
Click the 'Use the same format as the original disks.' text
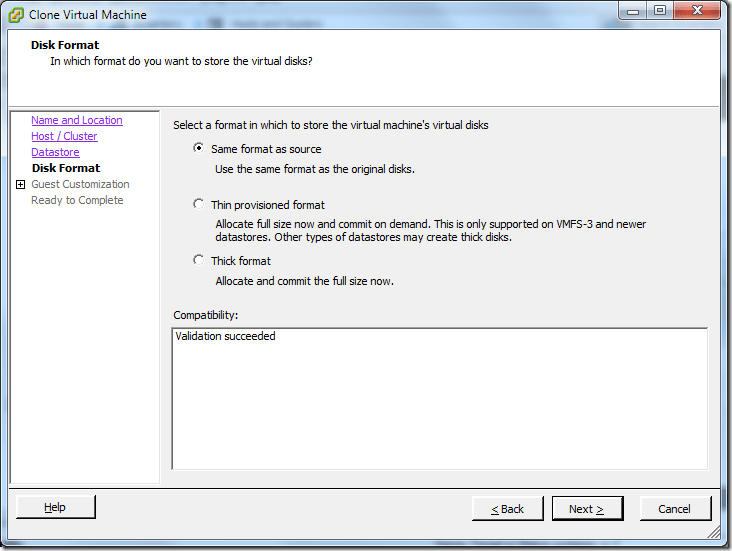315,169
